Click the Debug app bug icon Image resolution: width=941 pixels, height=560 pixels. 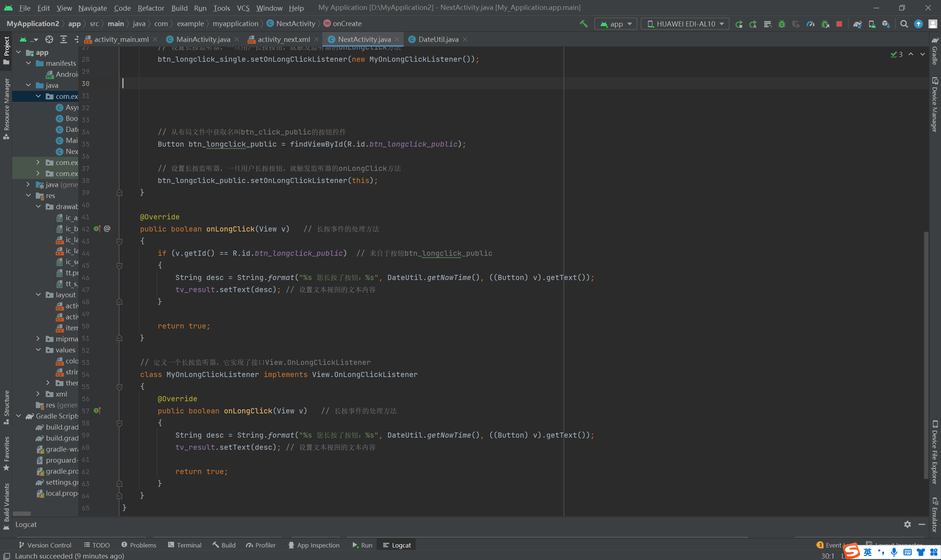point(782,24)
